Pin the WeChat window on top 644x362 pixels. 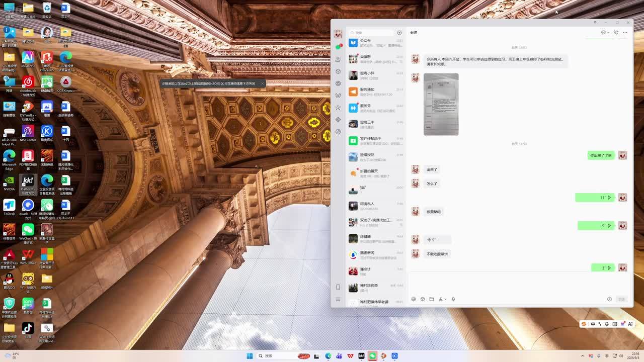click(x=595, y=23)
